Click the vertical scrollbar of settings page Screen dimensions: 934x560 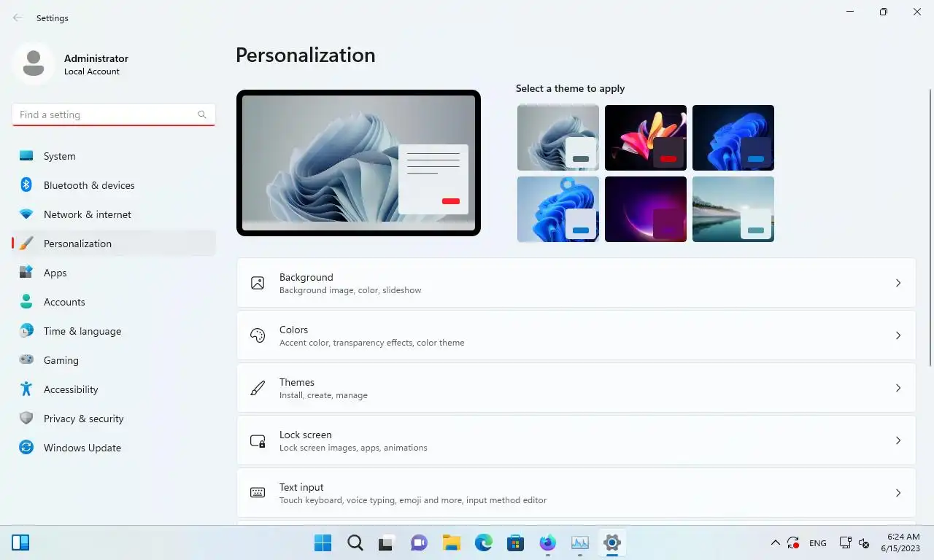[x=930, y=227]
